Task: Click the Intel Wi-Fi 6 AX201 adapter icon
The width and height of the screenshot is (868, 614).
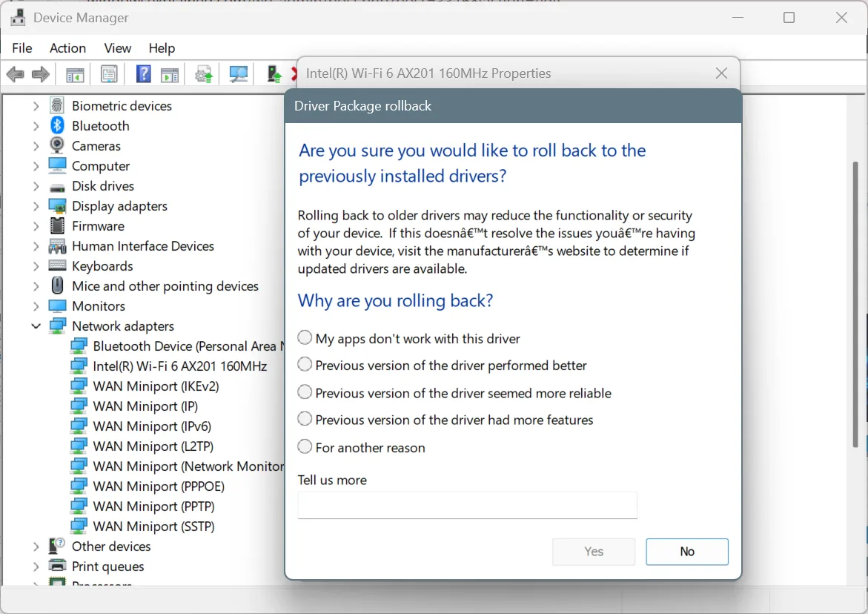Action: [79, 366]
